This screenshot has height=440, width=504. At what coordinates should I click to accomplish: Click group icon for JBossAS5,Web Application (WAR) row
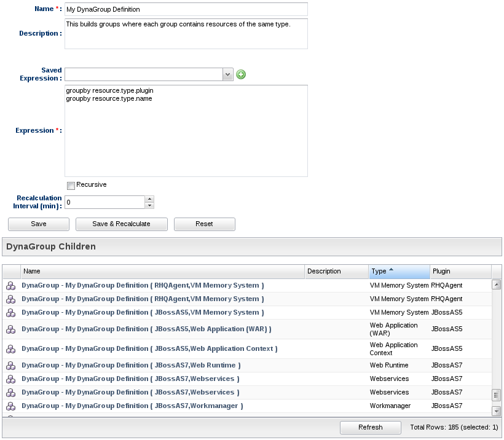point(11,329)
